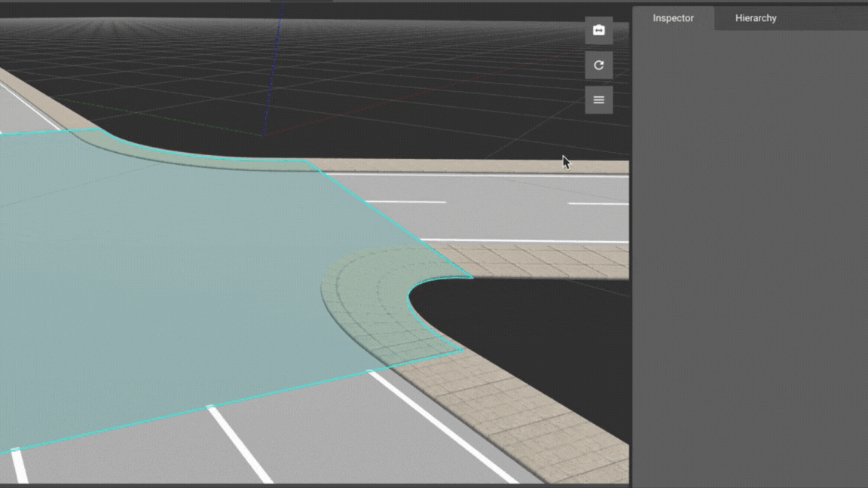This screenshot has width=868, height=488.
Task: Select the Inspector tab
Action: (x=673, y=18)
